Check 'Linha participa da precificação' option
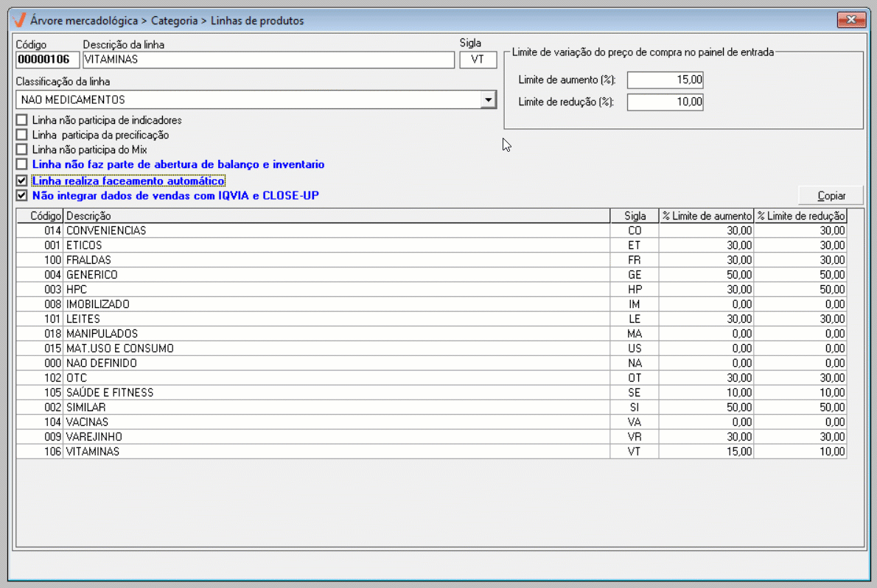877x588 pixels. (23, 135)
